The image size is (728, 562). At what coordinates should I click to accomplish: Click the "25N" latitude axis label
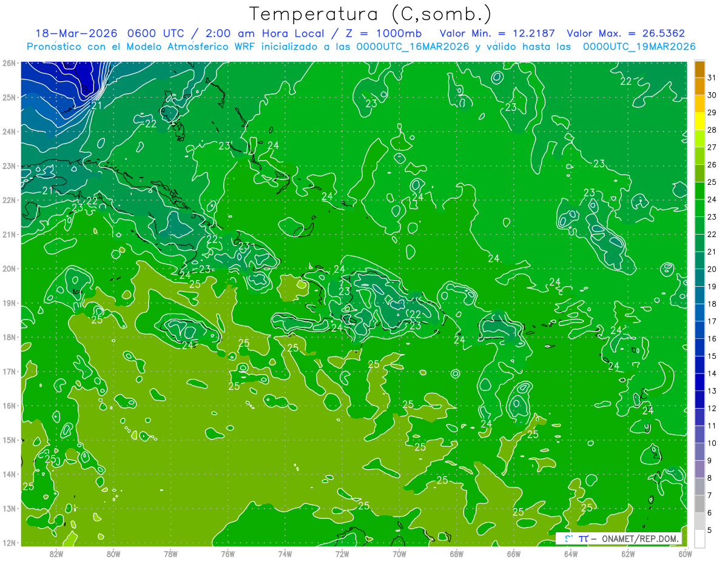click(9, 97)
